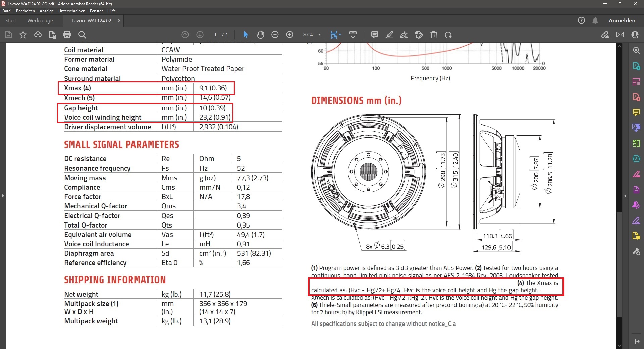Go to next page arrow

[200, 35]
